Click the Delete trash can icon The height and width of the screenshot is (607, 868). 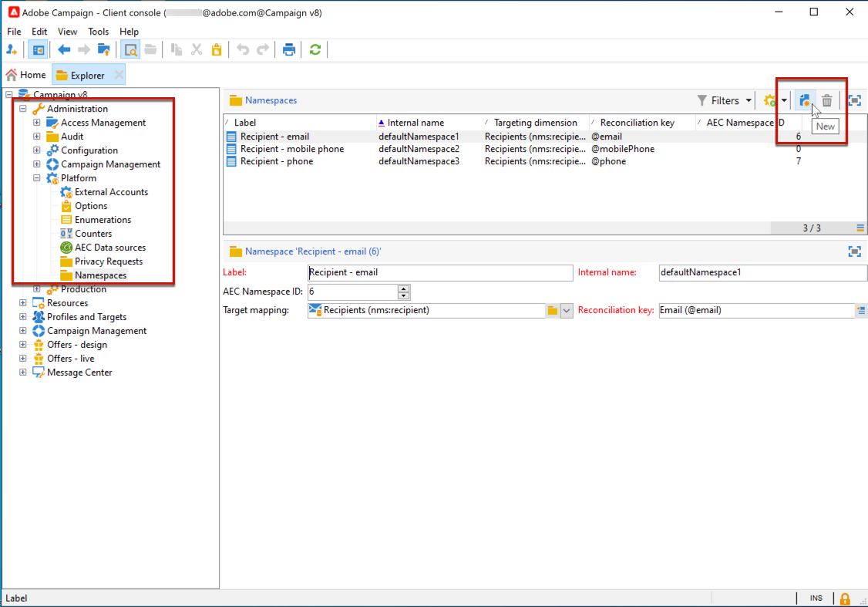tap(826, 100)
